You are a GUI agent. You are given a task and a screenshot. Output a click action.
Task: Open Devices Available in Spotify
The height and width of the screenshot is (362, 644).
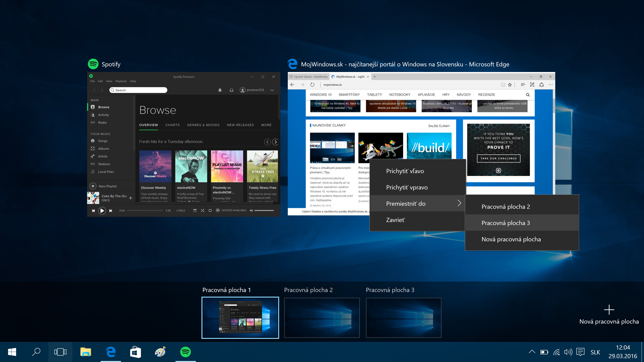(231, 210)
